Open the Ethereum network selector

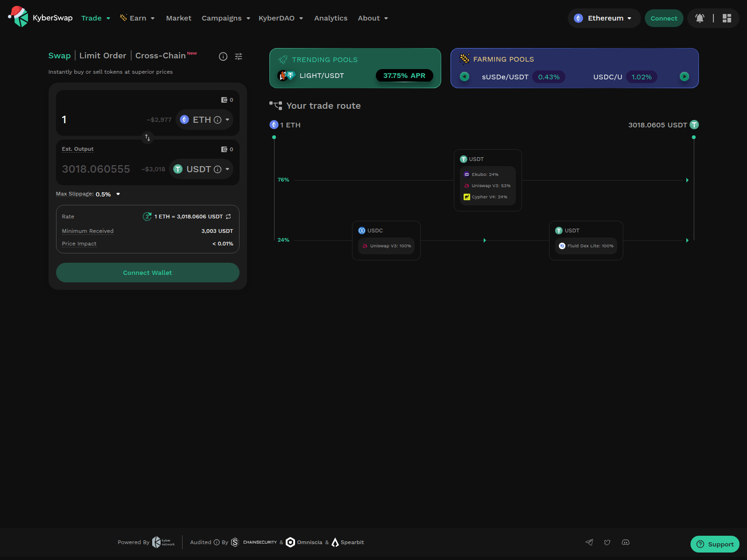coord(604,18)
